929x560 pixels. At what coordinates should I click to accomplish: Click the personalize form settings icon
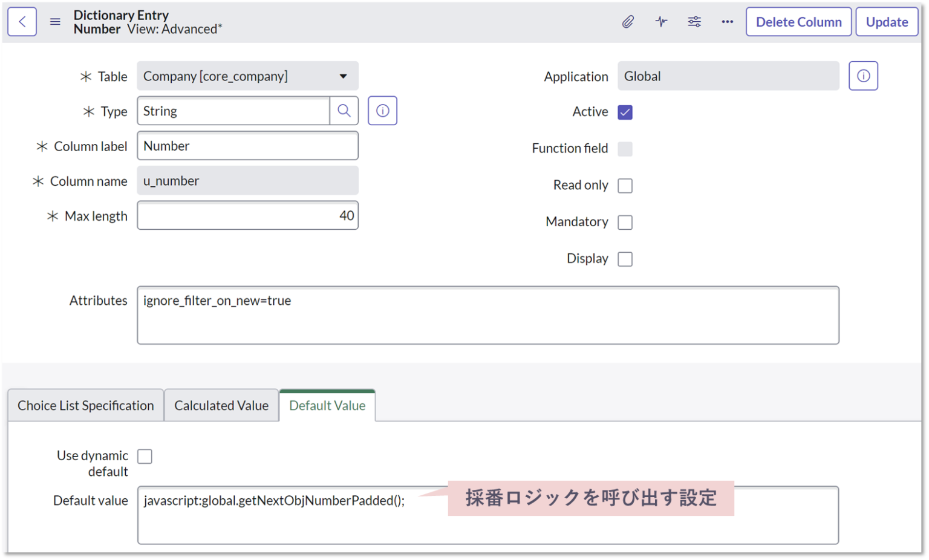pyautogui.click(x=694, y=21)
